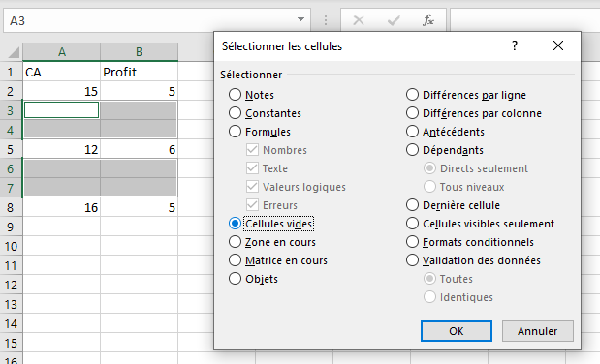Click cell B5 with value 6
The width and height of the screenshot is (600, 364).
[139, 149]
